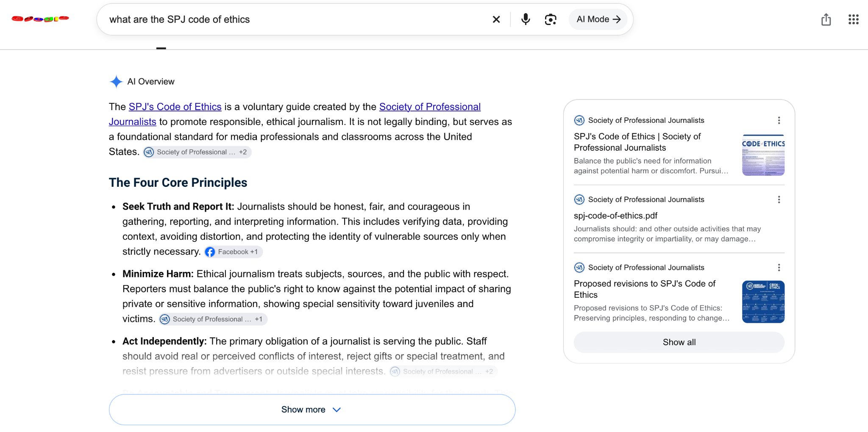868x432 pixels.
Task: Click SPJ favicon on first source card
Action: 579,120
